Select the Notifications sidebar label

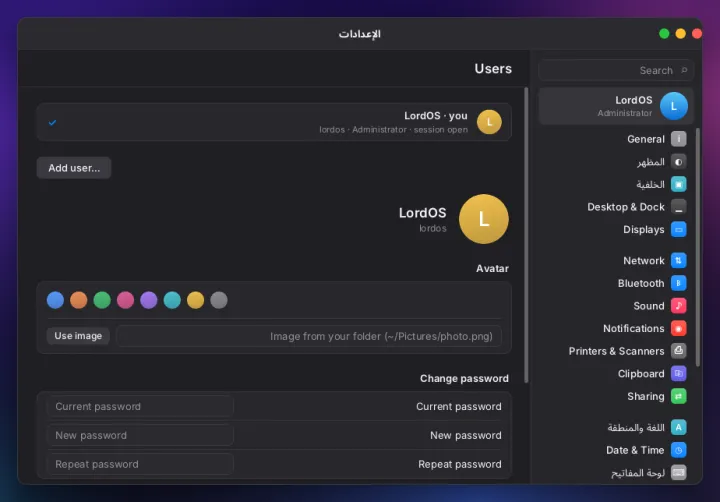[x=634, y=328]
